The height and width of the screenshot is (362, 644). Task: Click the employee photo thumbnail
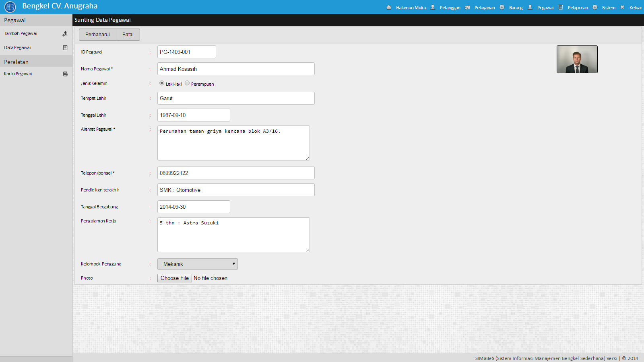point(577,60)
